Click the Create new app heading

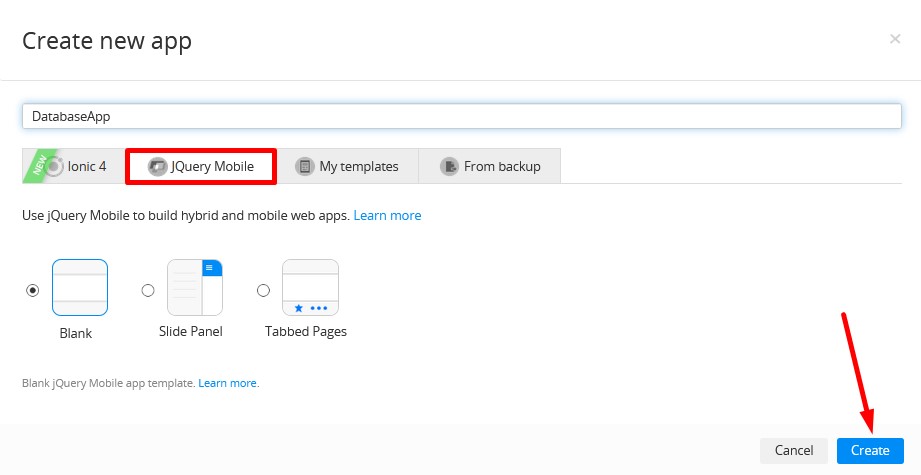click(x=107, y=41)
